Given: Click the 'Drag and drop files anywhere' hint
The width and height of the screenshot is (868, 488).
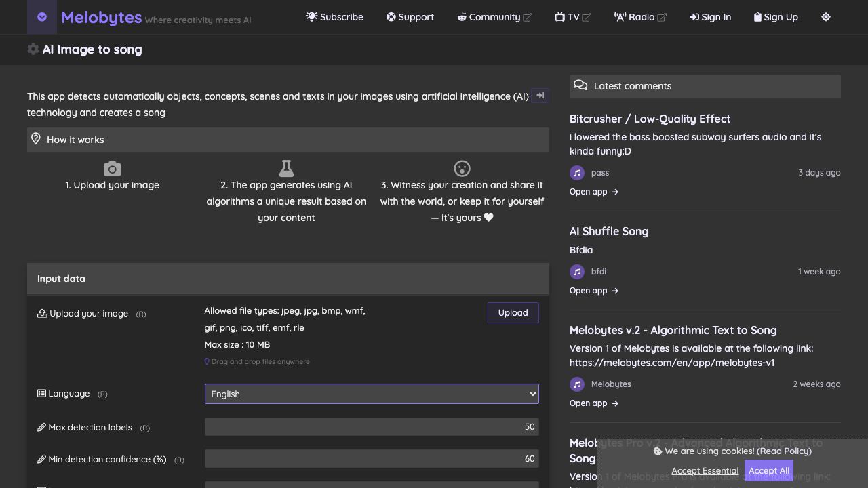Looking at the screenshot, I should pyautogui.click(x=260, y=361).
